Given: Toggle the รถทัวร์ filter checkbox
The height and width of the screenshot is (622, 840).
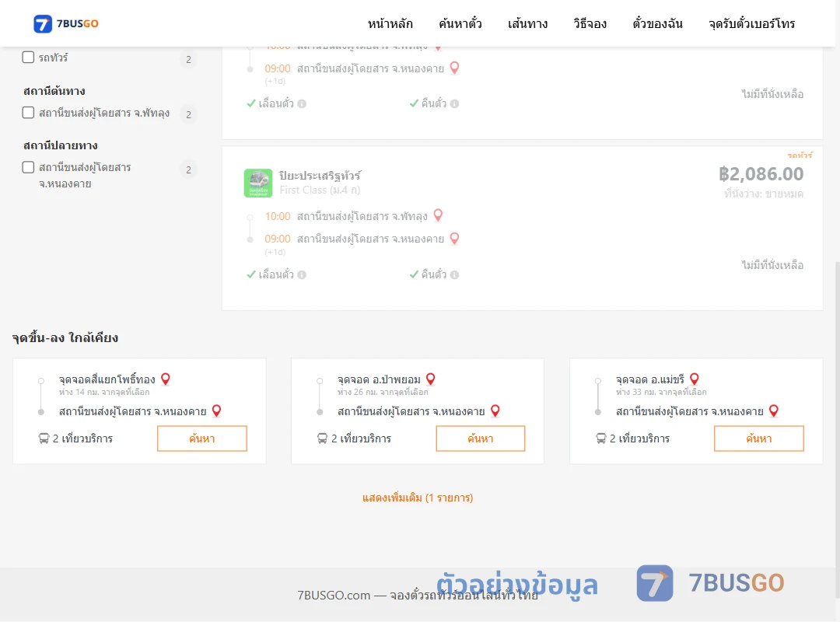Looking at the screenshot, I should click(29, 58).
